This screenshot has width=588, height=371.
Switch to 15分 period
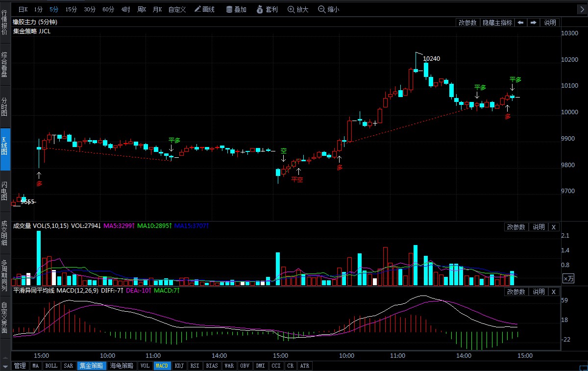pyautogui.click(x=71, y=9)
